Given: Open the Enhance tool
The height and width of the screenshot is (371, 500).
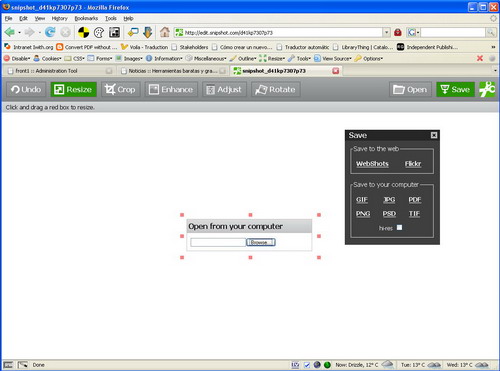Looking at the screenshot, I should pos(171,89).
